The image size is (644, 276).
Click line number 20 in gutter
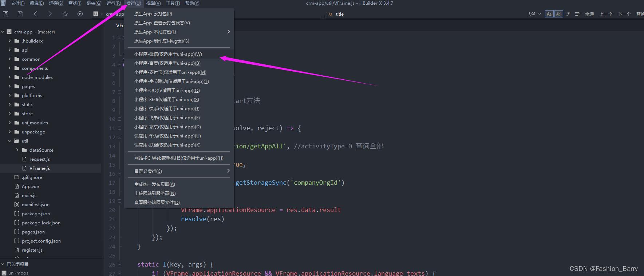112,210
